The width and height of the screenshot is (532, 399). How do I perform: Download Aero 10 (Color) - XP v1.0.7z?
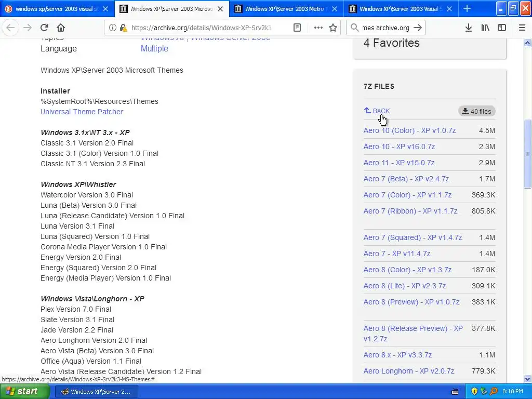click(409, 130)
